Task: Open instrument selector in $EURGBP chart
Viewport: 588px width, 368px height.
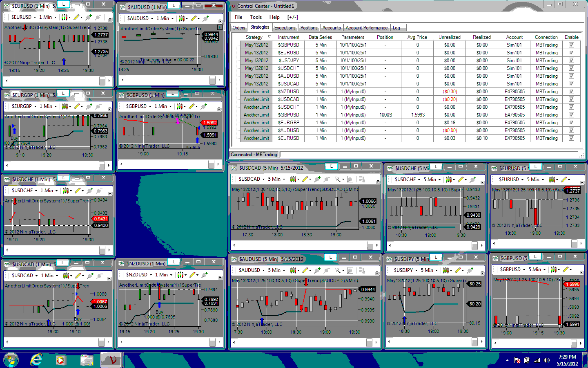Action: tap(24, 106)
